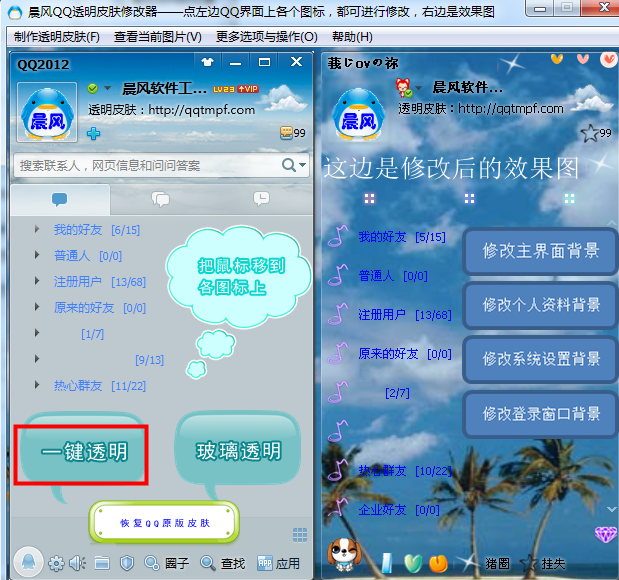The image size is (619, 580).
Task: Click 热心群友 [10/22] in preview list
Action: pos(405,471)
